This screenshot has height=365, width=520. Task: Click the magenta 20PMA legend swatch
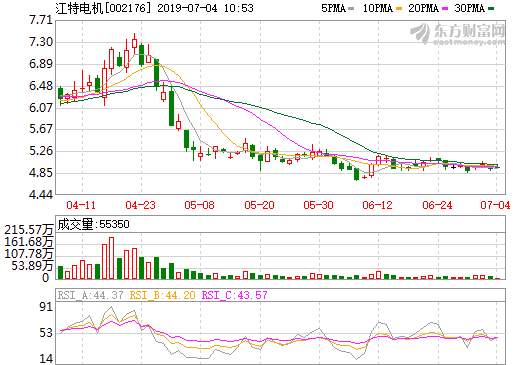tap(445, 9)
